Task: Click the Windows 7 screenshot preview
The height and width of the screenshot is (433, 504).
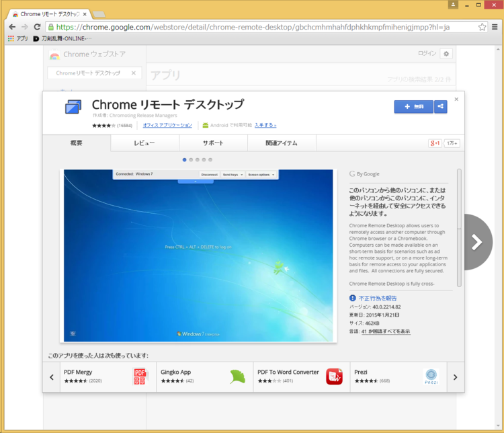Action: tap(198, 255)
